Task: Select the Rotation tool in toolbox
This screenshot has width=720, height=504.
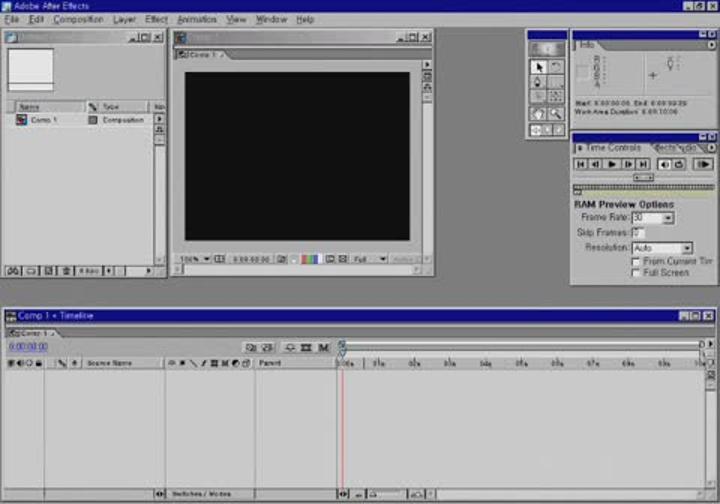Action: (x=556, y=67)
